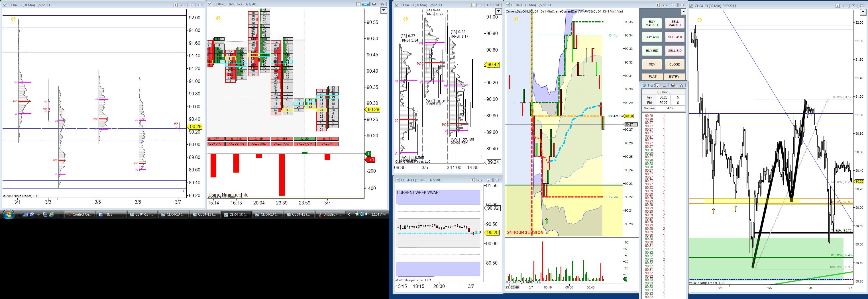Click the chart icon in 1600 Tick window title
This screenshot has height=299, width=868.
click(210, 4)
